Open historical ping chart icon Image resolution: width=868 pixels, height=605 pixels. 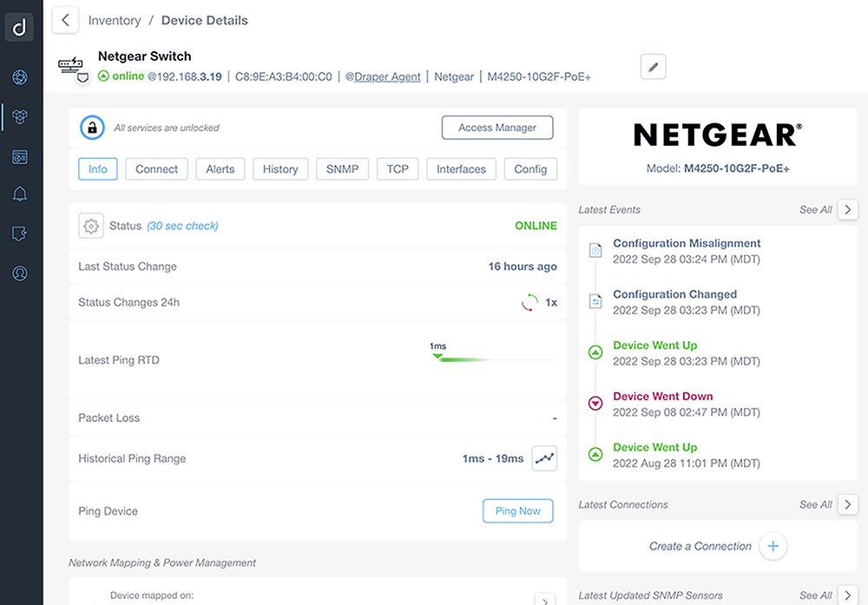pyautogui.click(x=545, y=458)
